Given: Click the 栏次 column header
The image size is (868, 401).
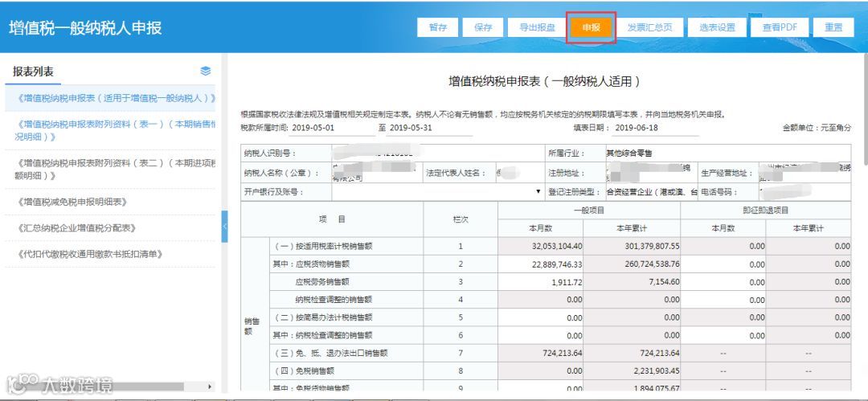Looking at the screenshot, I should (x=461, y=219).
